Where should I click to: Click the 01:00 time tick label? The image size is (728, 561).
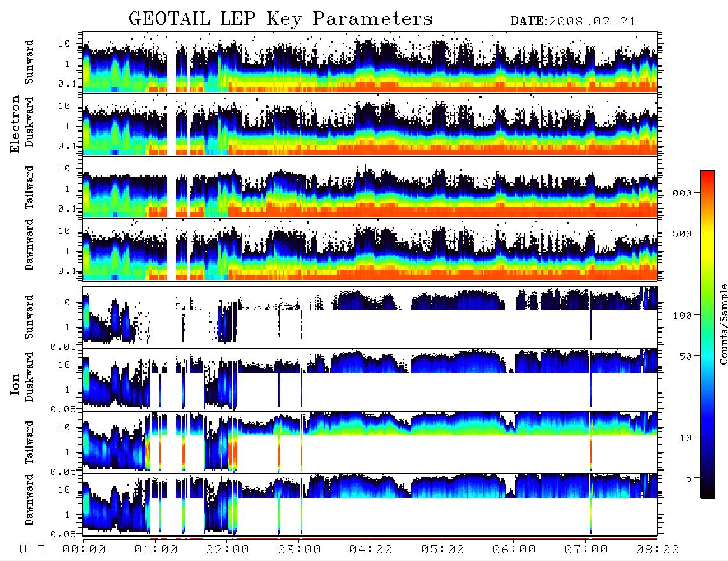pyautogui.click(x=156, y=550)
